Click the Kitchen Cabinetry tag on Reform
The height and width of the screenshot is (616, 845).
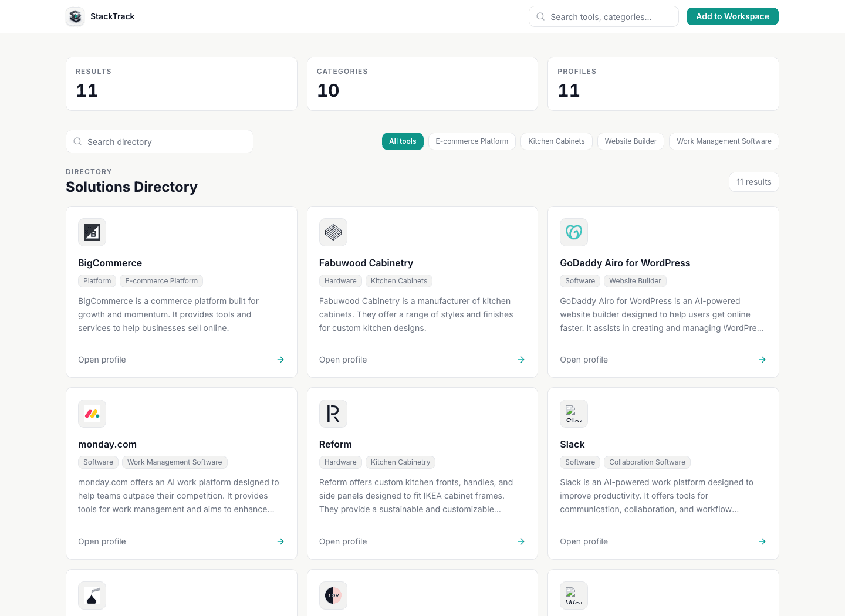coord(401,462)
